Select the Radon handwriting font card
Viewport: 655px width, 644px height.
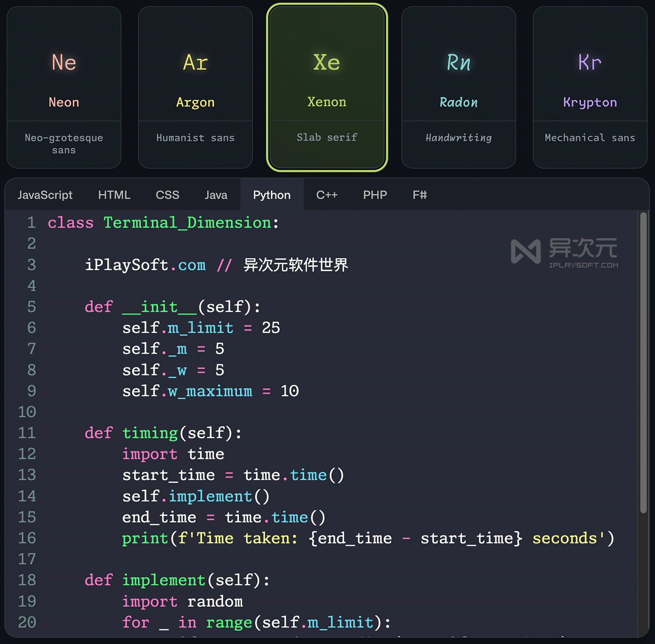tap(458, 88)
